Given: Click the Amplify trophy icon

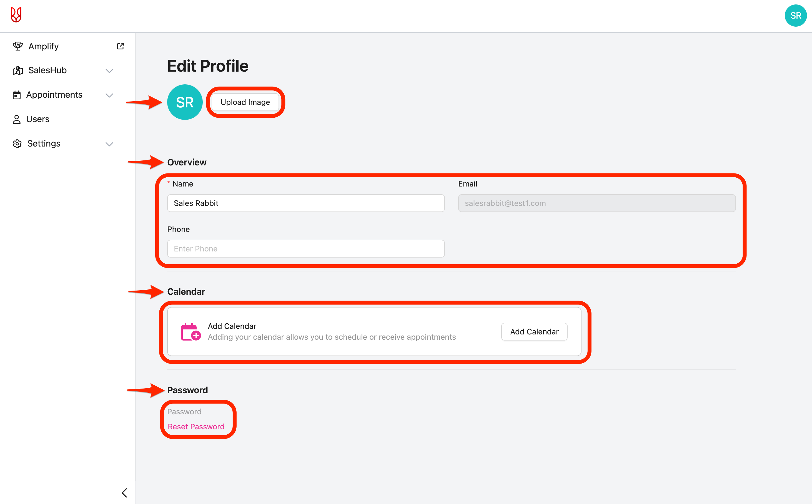Looking at the screenshot, I should pos(17,46).
